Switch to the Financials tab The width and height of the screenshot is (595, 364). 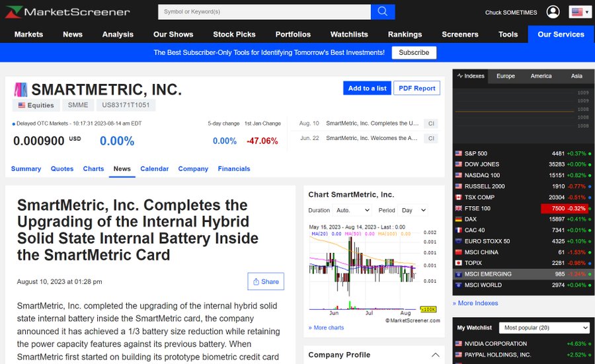(x=234, y=168)
